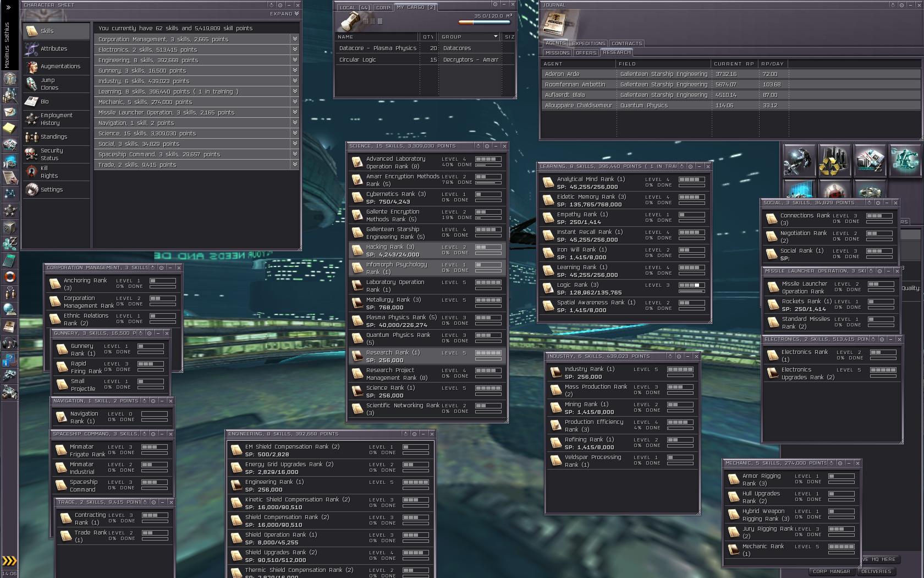Toggle pin on the Mechanic skills window
Viewport: 924px width, 578px height.
pyautogui.click(x=840, y=463)
